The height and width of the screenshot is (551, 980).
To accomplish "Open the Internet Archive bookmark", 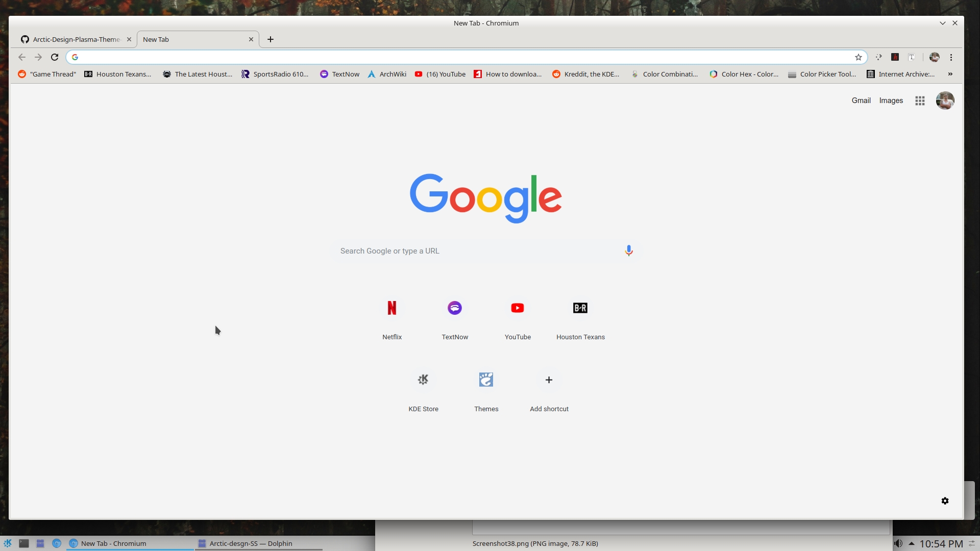I will [901, 74].
